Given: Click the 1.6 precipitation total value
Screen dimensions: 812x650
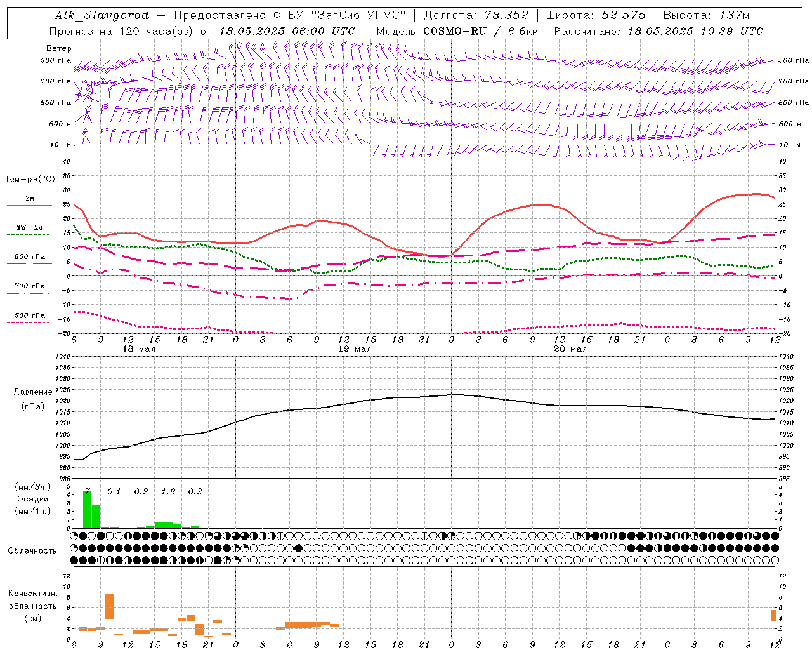Looking at the screenshot, I should click(x=168, y=491).
